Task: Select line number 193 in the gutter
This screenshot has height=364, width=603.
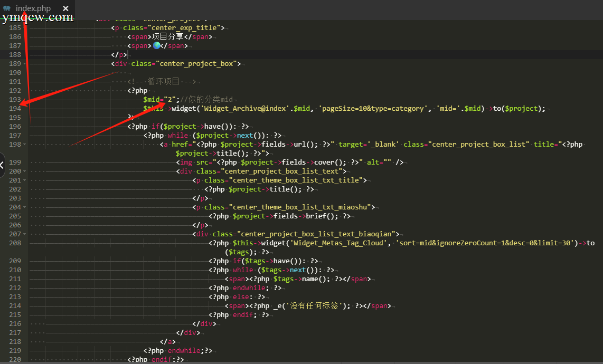Action: 15,99
